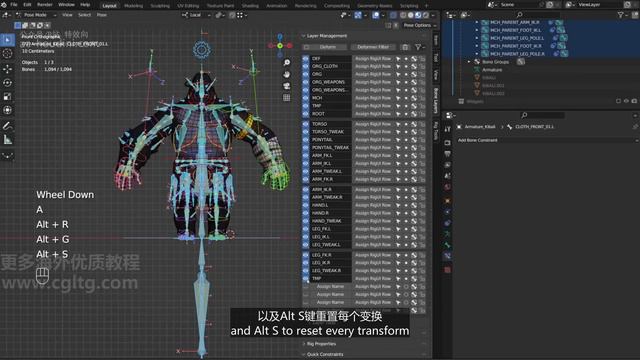
Task: Open the outliner display mode dropdown
Action: pos(466,15)
